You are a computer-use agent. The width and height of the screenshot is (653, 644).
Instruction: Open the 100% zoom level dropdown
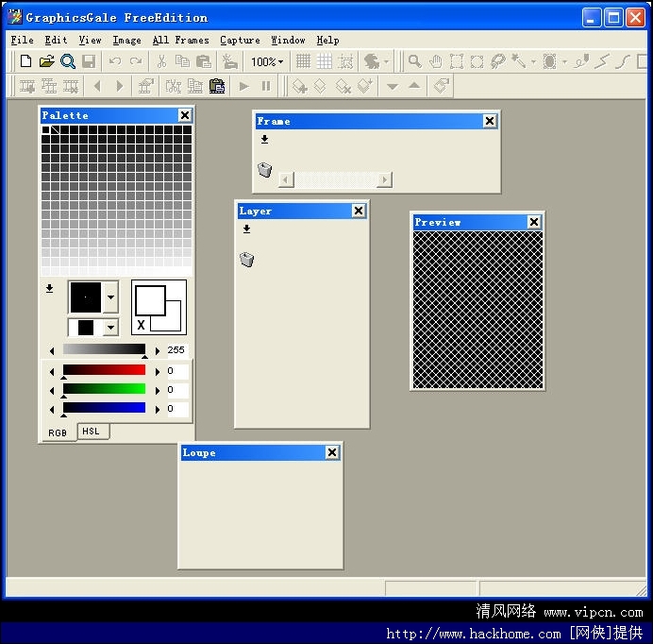point(267,62)
